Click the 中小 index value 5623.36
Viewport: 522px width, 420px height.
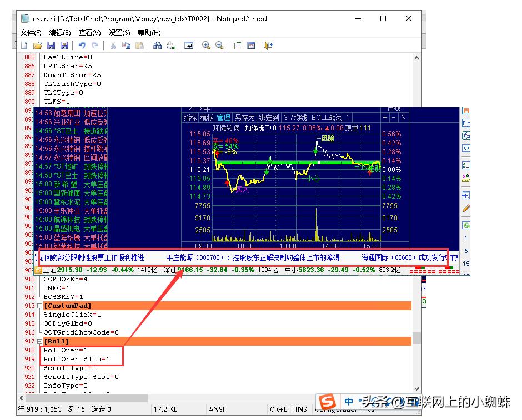click(311, 270)
